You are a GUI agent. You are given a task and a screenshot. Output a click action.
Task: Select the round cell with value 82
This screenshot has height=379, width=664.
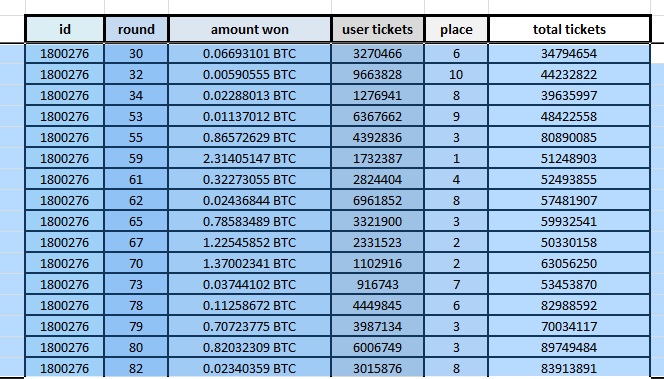click(136, 368)
